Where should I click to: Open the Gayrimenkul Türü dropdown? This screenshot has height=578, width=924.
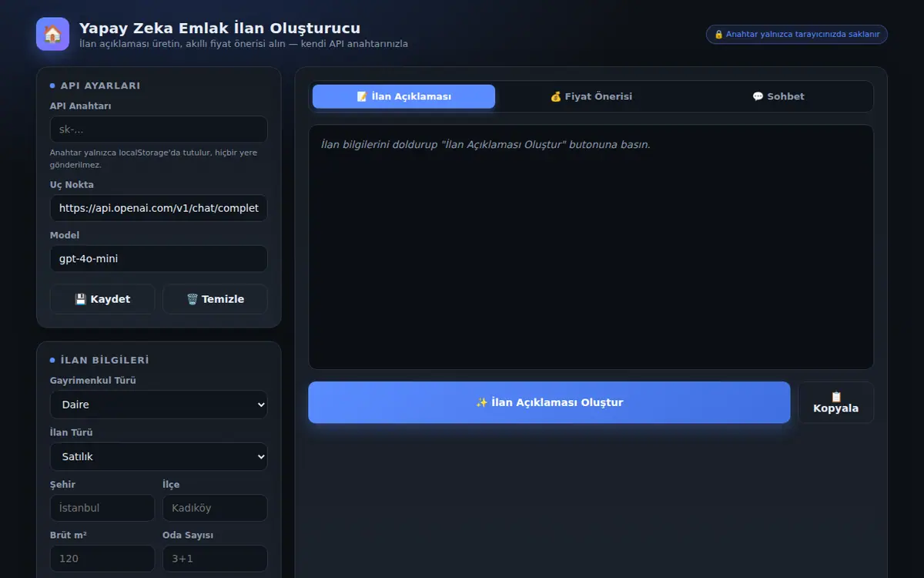tap(159, 405)
